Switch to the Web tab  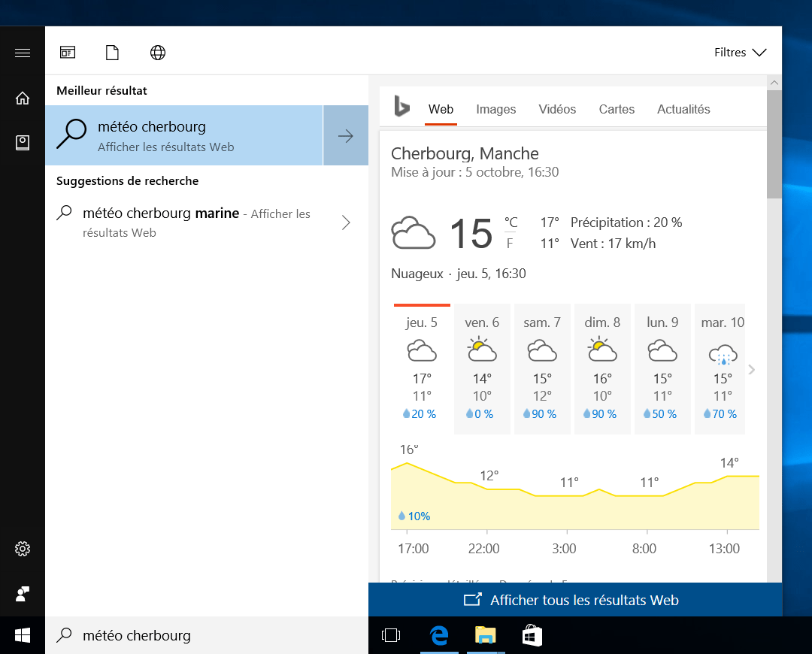pyautogui.click(x=441, y=109)
